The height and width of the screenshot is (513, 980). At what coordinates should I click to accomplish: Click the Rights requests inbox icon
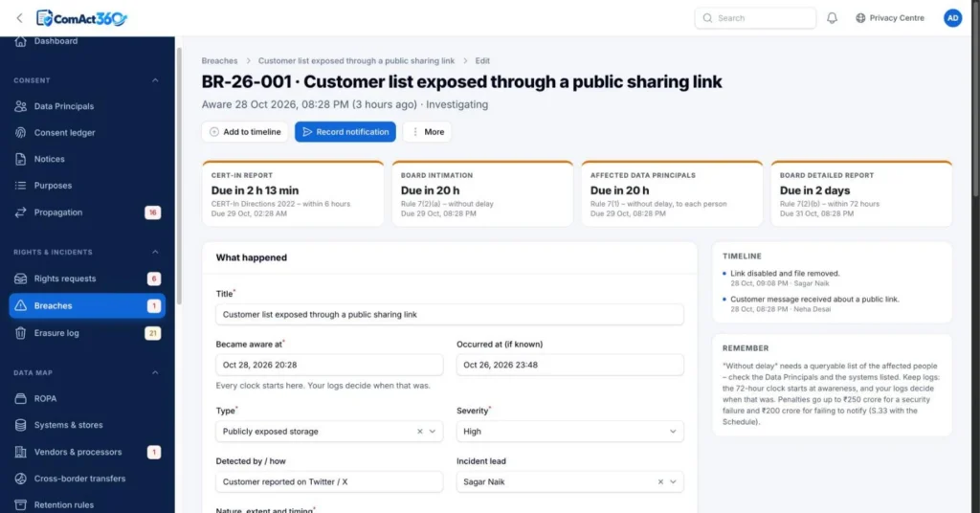21,279
